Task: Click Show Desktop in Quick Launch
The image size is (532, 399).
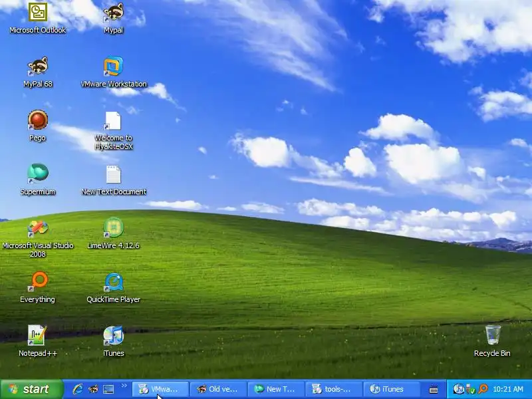Action: (x=108, y=389)
